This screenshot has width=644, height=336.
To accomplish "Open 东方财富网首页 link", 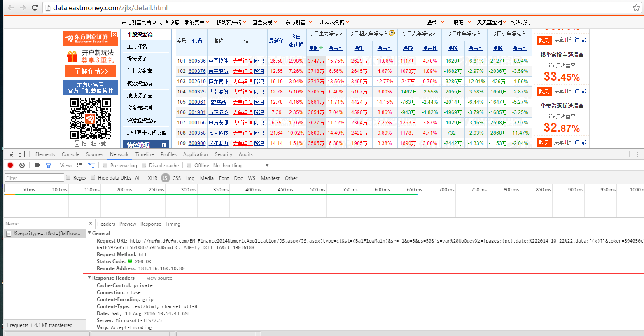I will (139, 22).
